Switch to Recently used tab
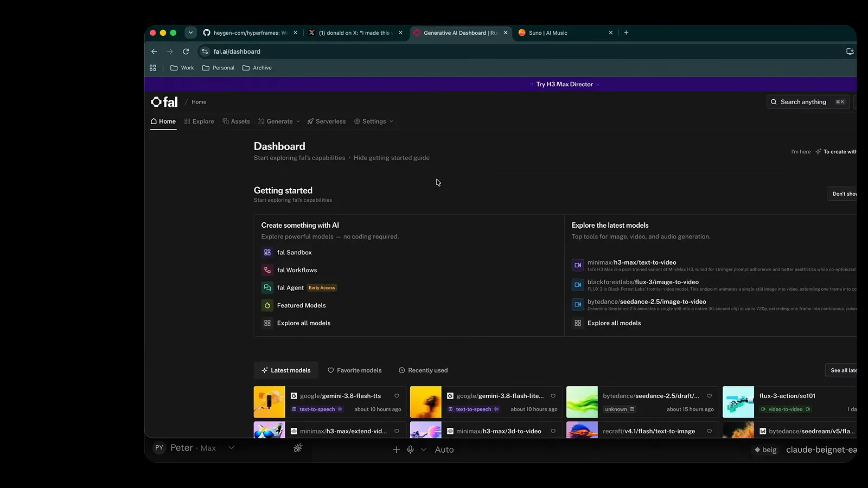Image resolution: width=868 pixels, height=488 pixels. click(423, 370)
